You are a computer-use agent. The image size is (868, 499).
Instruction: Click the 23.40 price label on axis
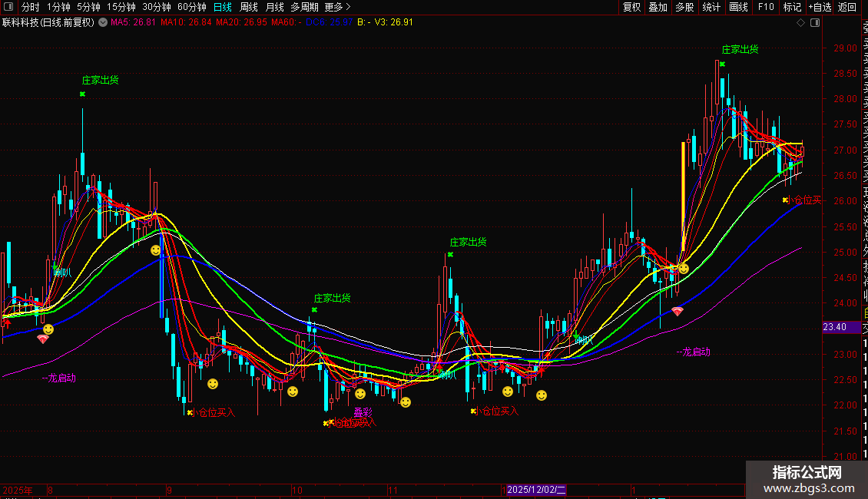point(835,327)
